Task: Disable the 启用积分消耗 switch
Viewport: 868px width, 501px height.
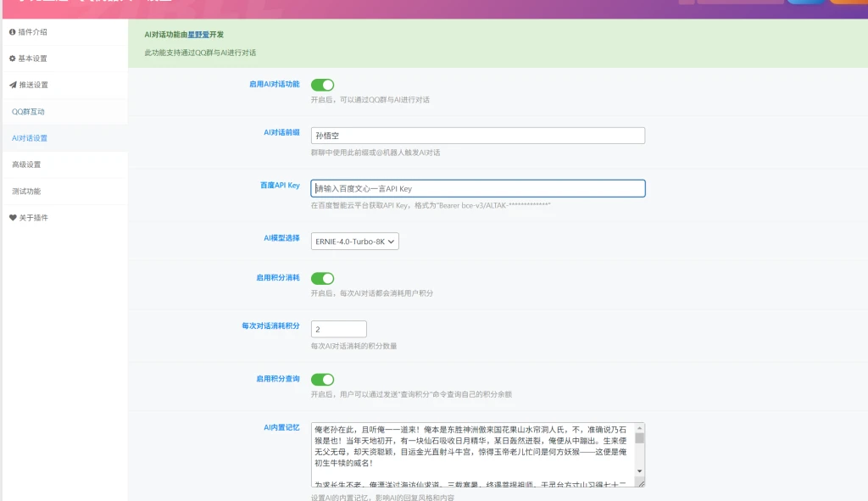Action: point(322,278)
